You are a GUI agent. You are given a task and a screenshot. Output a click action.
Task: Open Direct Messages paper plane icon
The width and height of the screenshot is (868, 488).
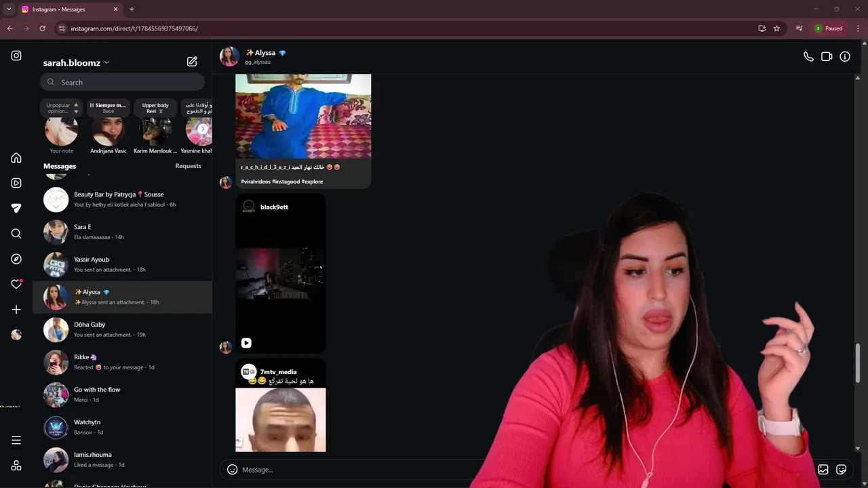click(16, 208)
